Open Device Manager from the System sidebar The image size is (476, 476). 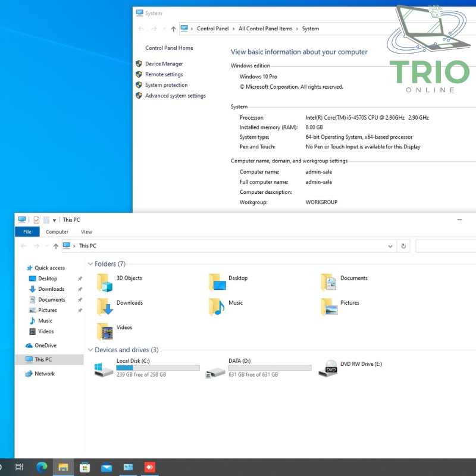pyautogui.click(x=164, y=64)
